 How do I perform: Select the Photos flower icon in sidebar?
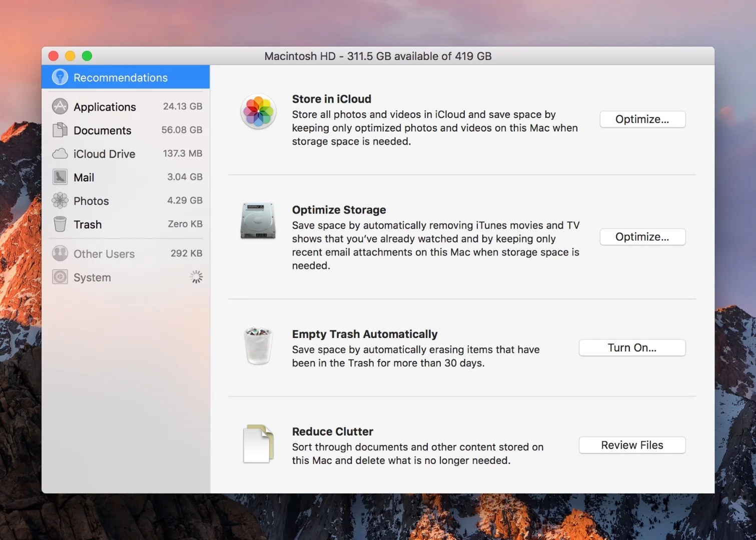[x=60, y=200]
